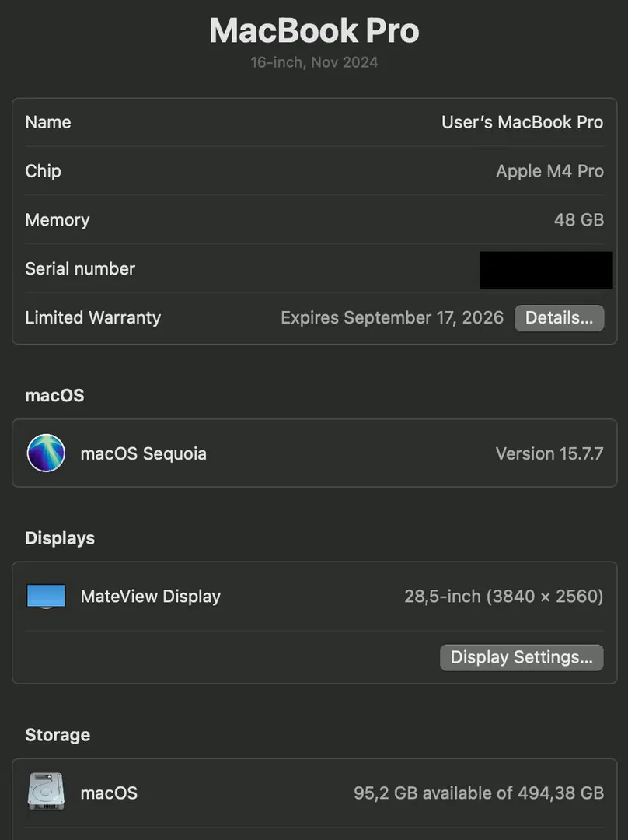Click the warranty expiration date text
This screenshot has height=840, width=628.
click(x=392, y=317)
